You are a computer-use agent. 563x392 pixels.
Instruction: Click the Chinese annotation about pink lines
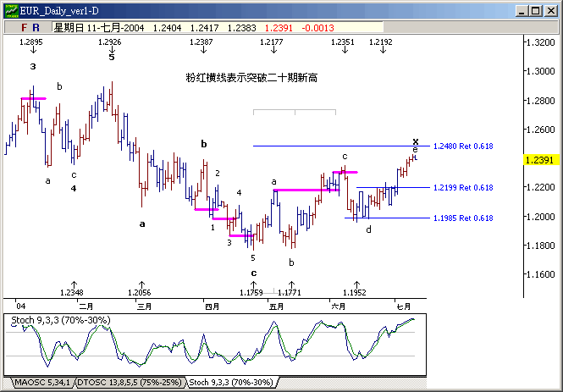(x=251, y=78)
